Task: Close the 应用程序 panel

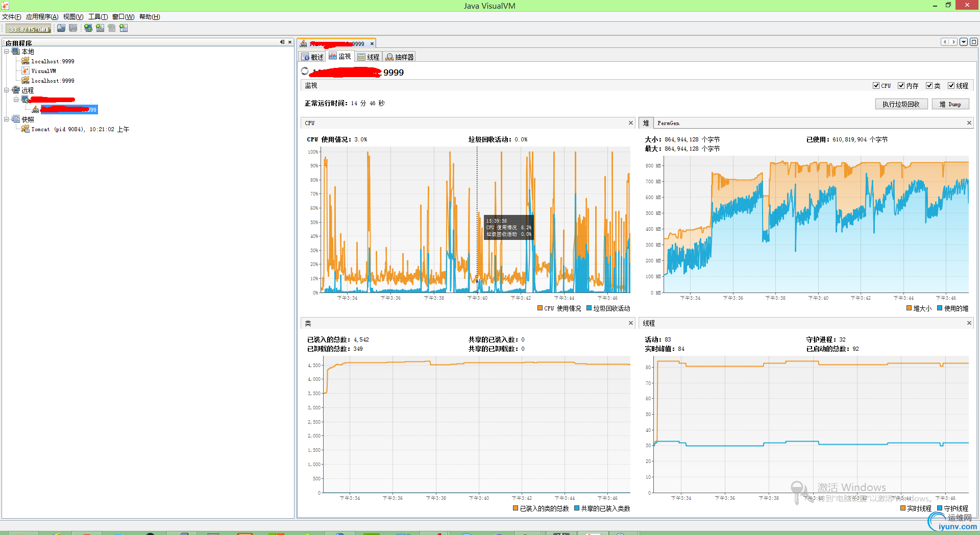Action: pos(290,42)
